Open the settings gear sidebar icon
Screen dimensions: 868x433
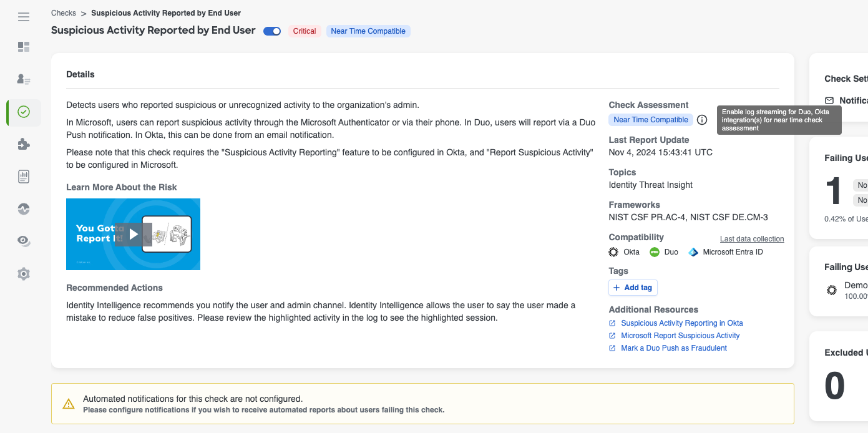click(x=24, y=274)
